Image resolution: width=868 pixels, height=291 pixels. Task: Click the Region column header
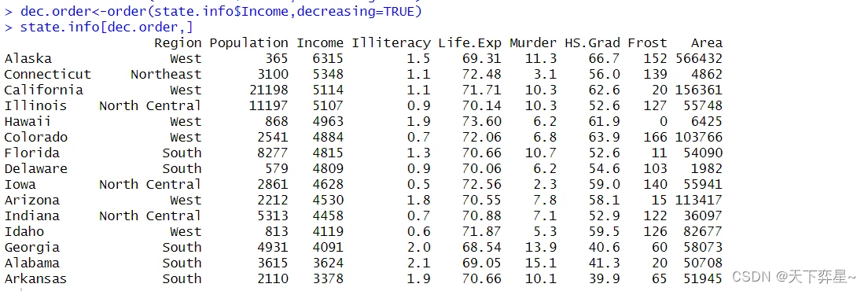pos(178,43)
